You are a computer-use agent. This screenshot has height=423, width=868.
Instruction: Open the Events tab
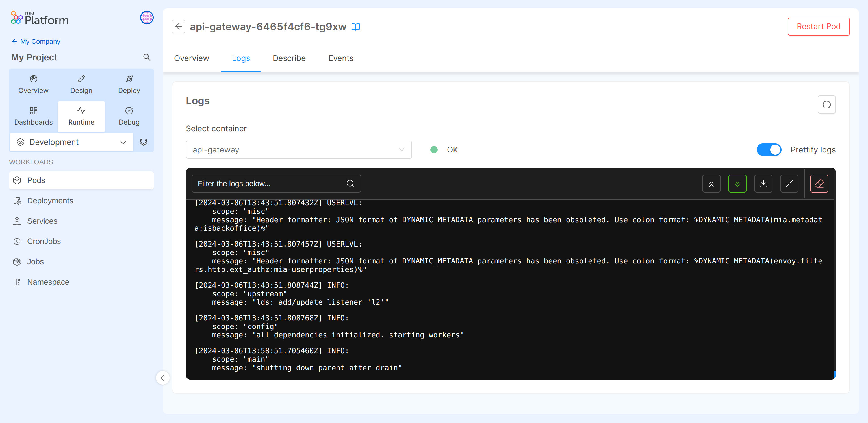pos(340,58)
